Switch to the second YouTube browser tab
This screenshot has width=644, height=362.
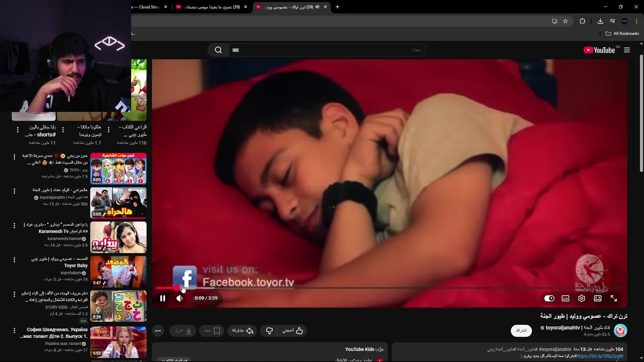211,7
